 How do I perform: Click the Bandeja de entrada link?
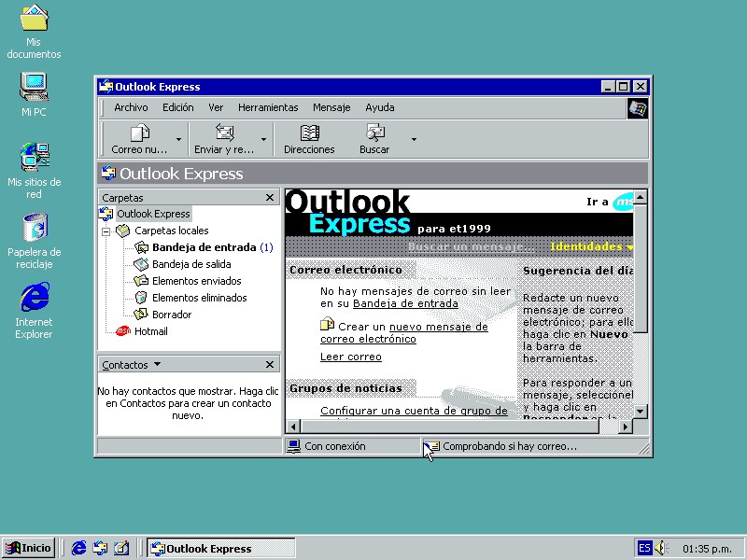[x=405, y=304]
